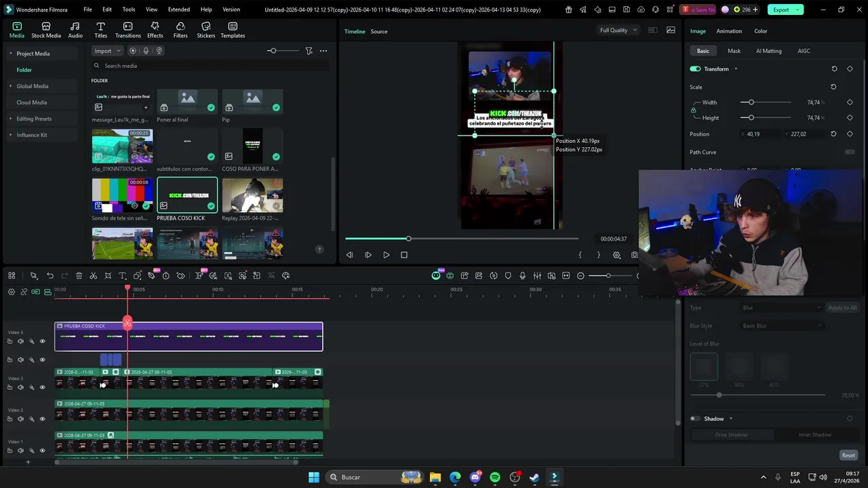Switch to the Mask tab
The image size is (868, 488).
(x=734, y=51)
